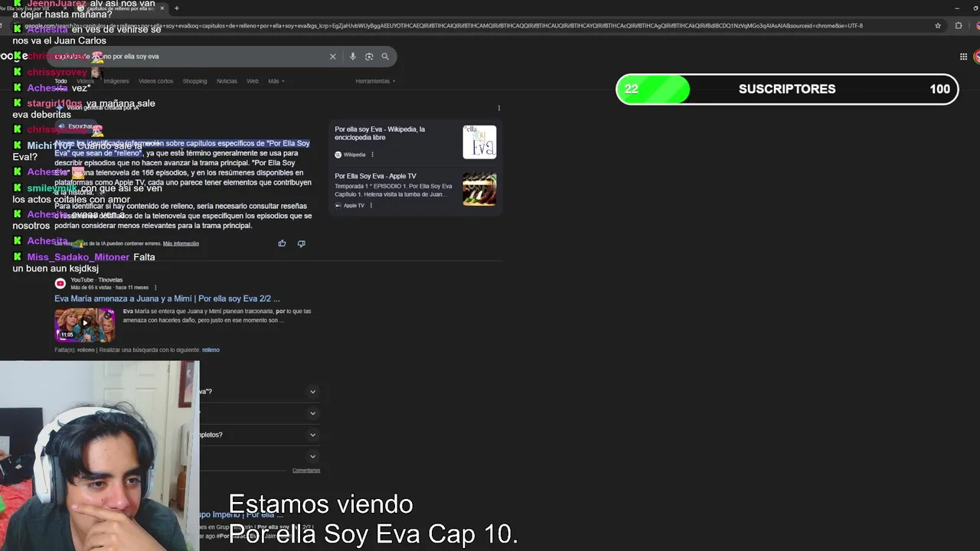
Task: Give thumbs down to the AI overview
Action: [x=301, y=243]
